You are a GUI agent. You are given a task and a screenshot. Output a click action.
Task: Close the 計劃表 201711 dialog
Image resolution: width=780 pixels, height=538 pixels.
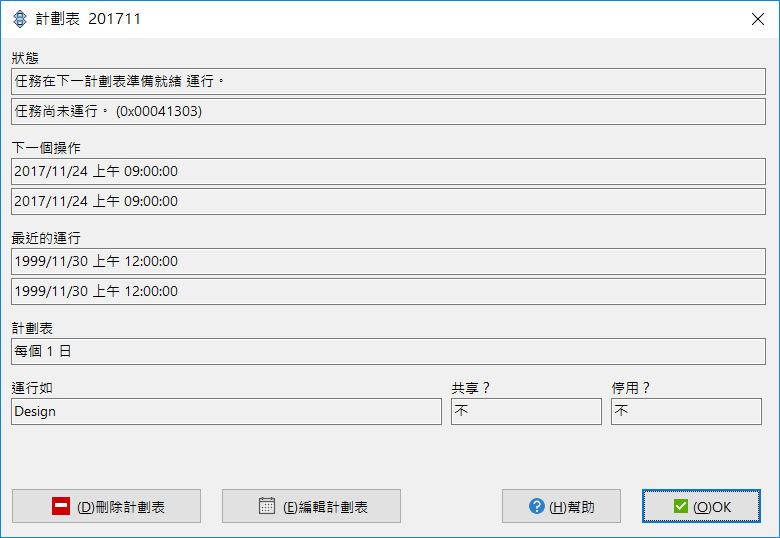(x=758, y=19)
